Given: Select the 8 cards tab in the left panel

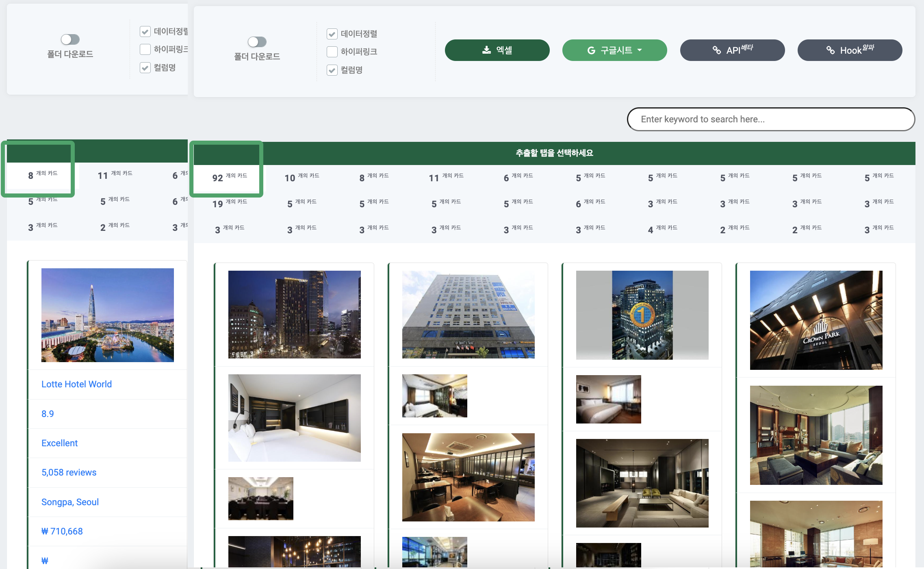Looking at the screenshot, I should pos(42,175).
